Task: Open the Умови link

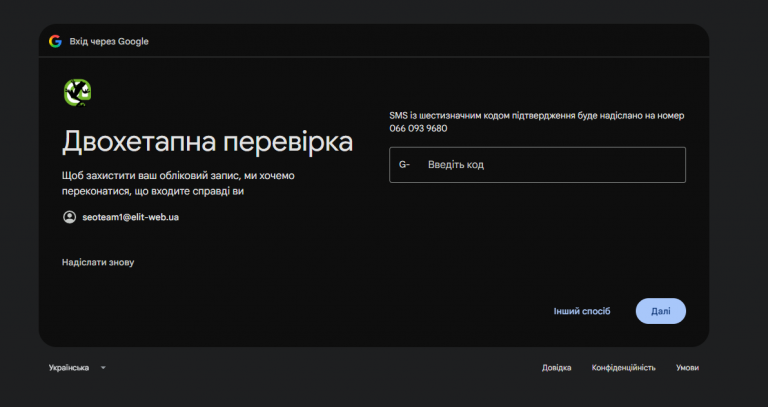Action: coord(687,368)
